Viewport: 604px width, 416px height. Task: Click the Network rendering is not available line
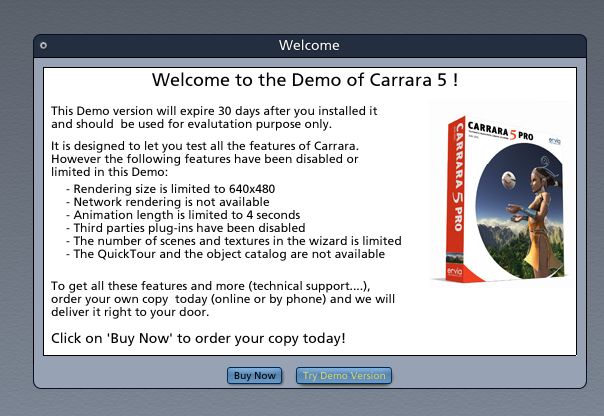click(x=168, y=202)
